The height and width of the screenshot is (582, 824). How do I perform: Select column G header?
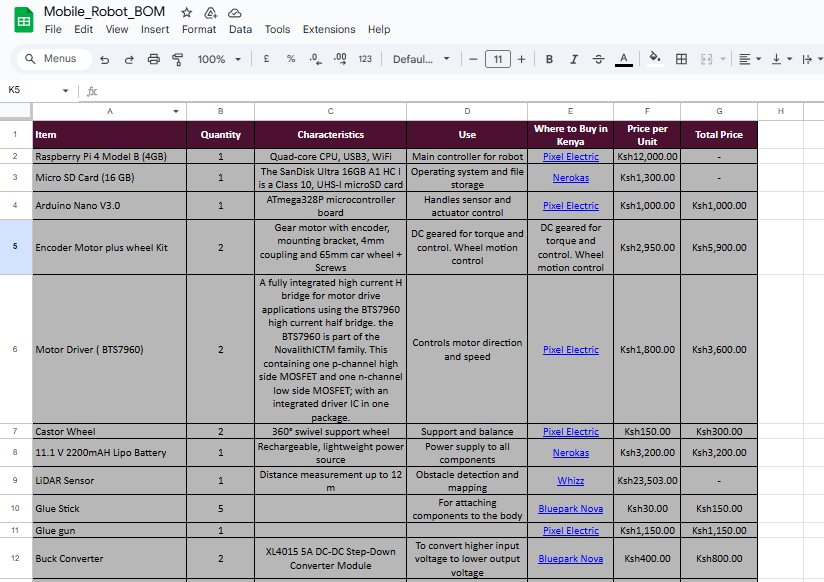[719, 111]
